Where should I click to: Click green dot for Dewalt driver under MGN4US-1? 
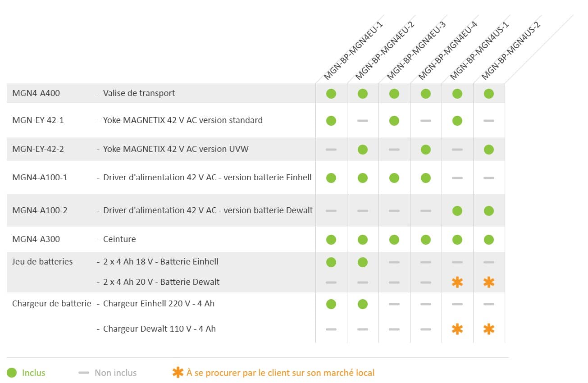coord(457,210)
